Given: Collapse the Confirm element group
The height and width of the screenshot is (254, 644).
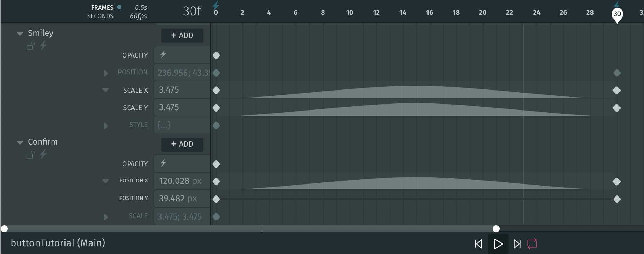Looking at the screenshot, I should click(20, 142).
